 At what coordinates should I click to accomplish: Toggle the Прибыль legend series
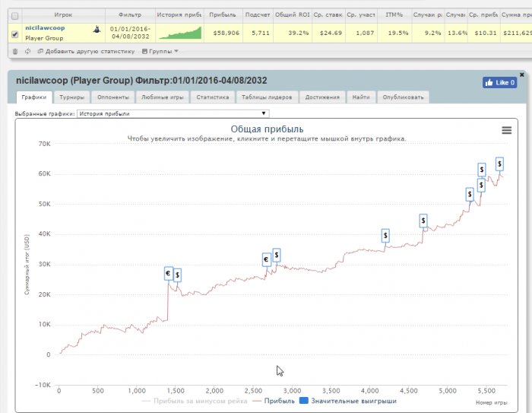274,401
